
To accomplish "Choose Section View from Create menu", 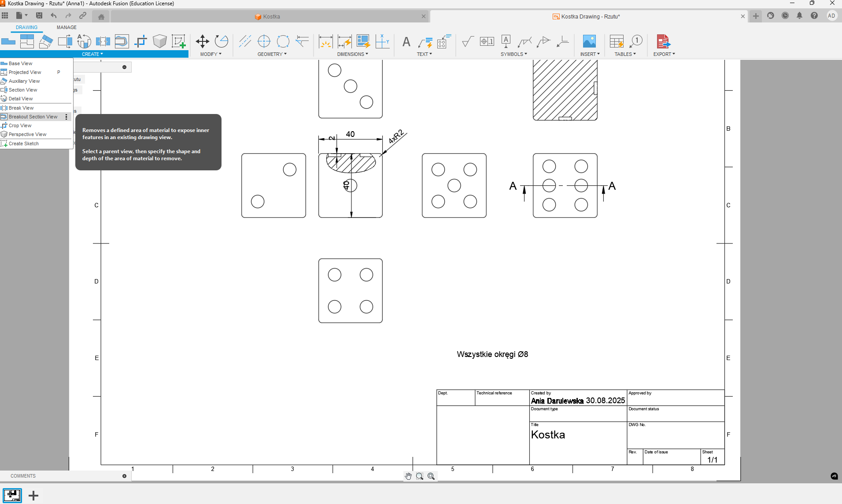I will coord(23,90).
